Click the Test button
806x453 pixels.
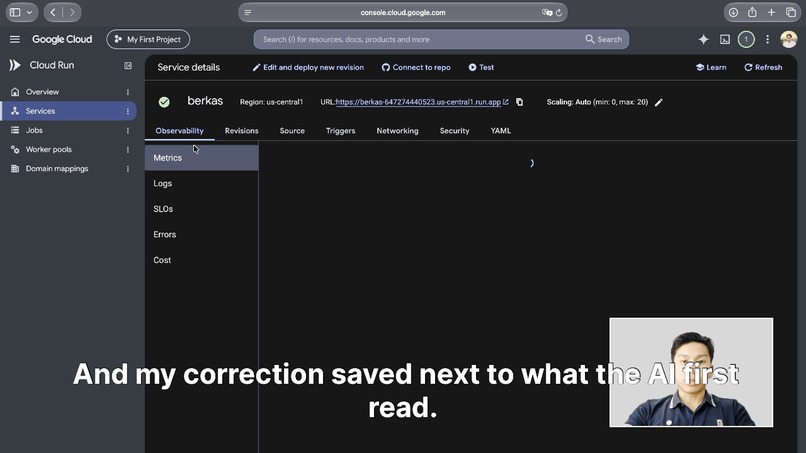pyautogui.click(x=481, y=67)
